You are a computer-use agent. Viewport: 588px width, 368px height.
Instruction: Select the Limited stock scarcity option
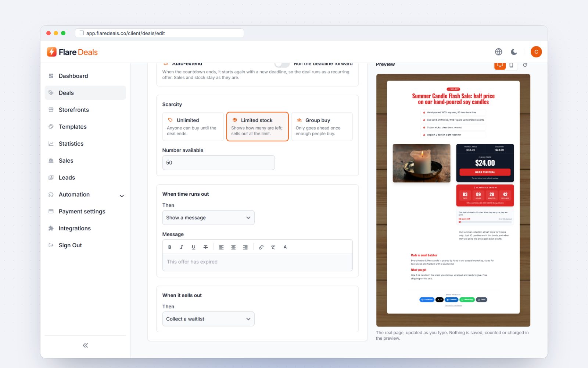pyautogui.click(x=258, y=127)
